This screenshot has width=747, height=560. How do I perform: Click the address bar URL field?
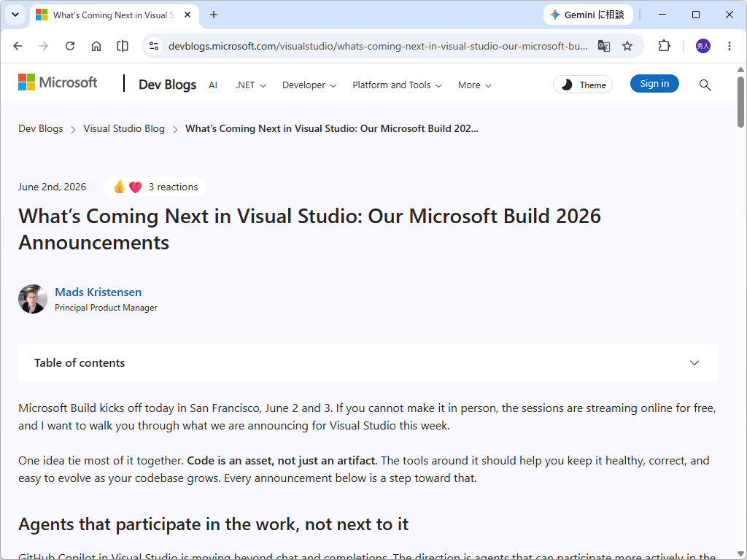click(x=377, y=46)
